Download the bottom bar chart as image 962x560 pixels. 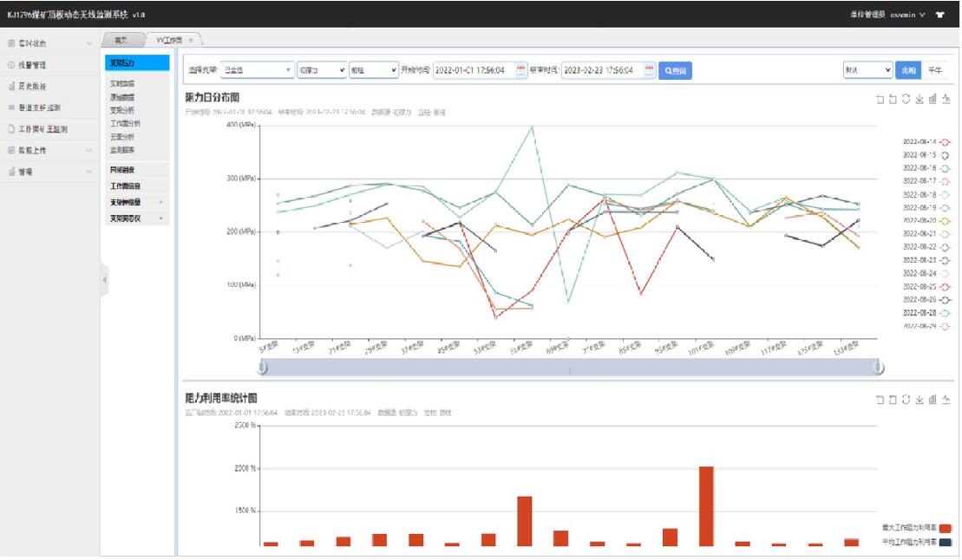919,399
